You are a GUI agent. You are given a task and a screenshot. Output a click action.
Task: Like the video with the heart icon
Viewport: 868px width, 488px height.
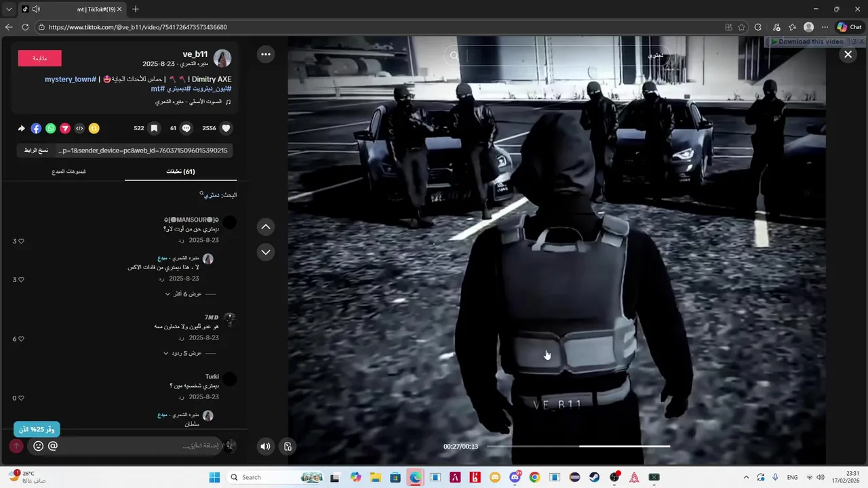pos(226,128)
